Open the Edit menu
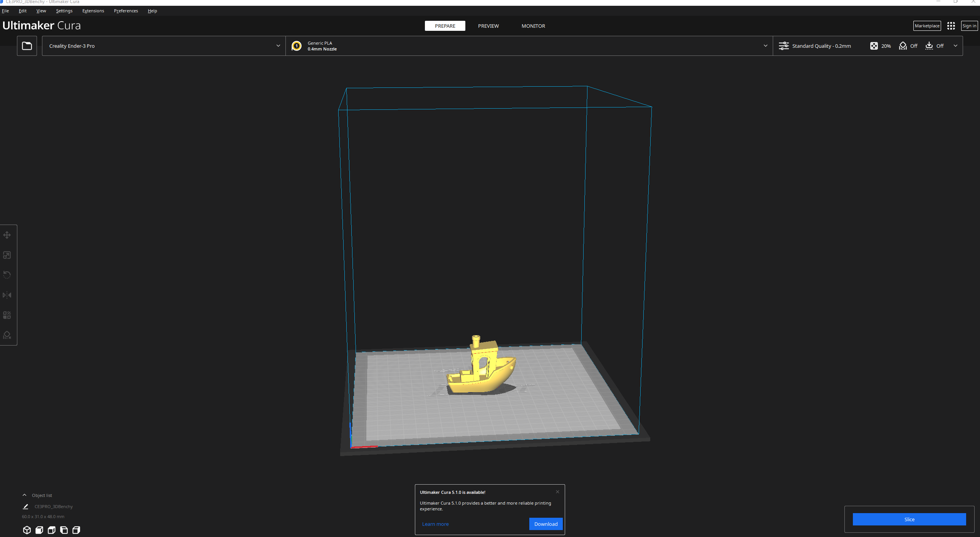This screenshot has height=537, width=980. click(23, 11)
